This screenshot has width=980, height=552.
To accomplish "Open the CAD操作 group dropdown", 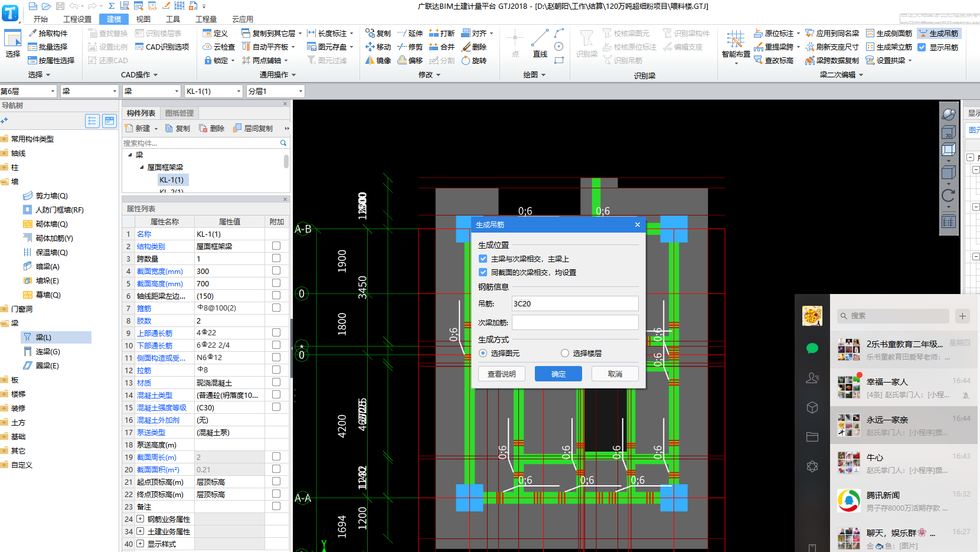I will pos(139,75).
